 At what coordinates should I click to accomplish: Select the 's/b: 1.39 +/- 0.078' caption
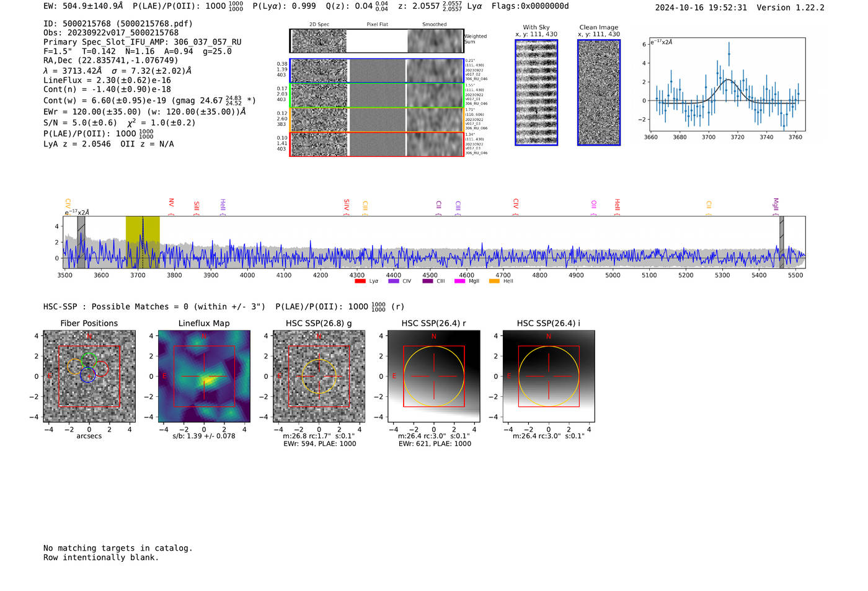click(204, 436)
